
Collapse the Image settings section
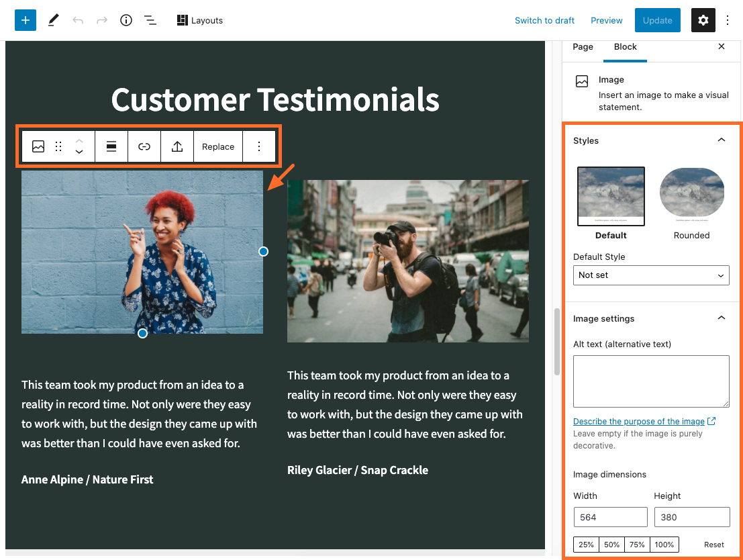pyautogui.click(x=722, y=318)
